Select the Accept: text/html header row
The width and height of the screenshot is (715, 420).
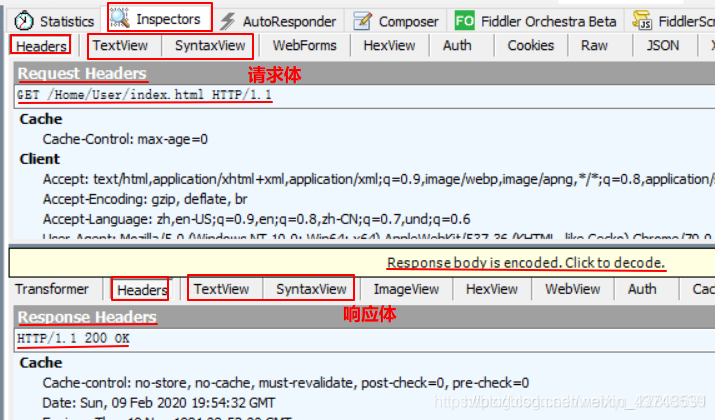pyautogui.click(x=378, y=179)
